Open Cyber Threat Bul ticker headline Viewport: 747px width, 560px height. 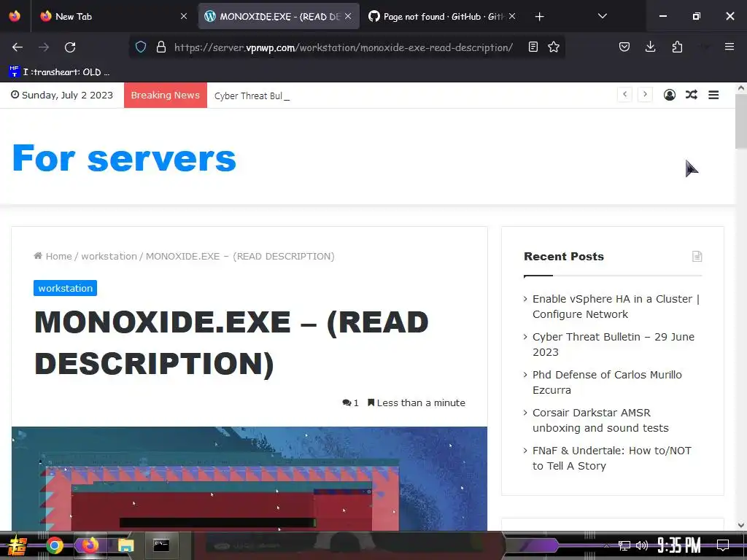pos(249,96)
